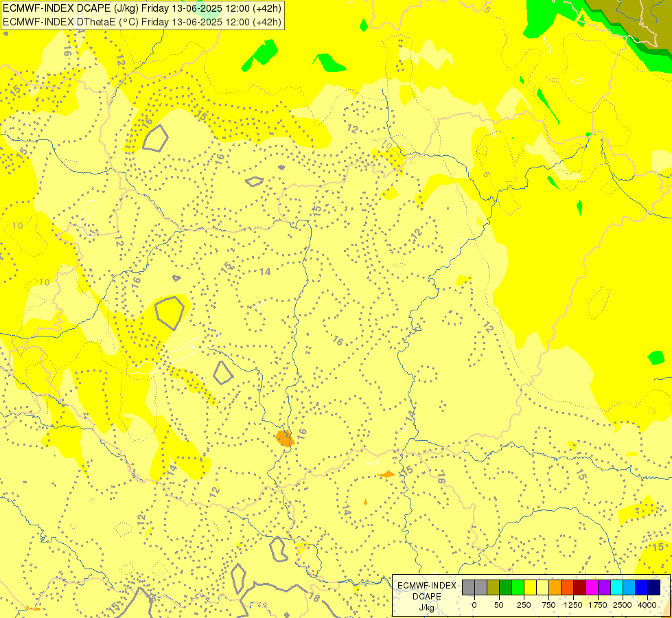Click the legend value label 0
Screen dimensions: 672x618
coord(474,605)
